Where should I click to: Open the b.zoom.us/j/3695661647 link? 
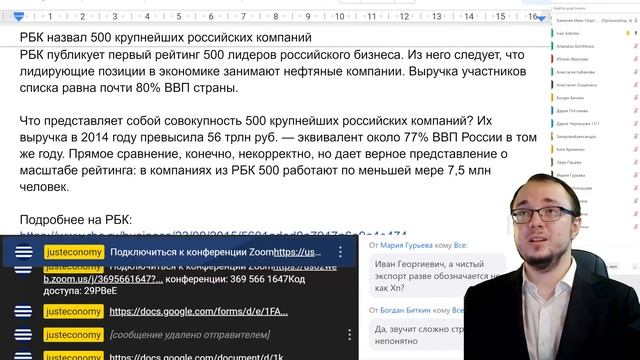tap(103, 279)
